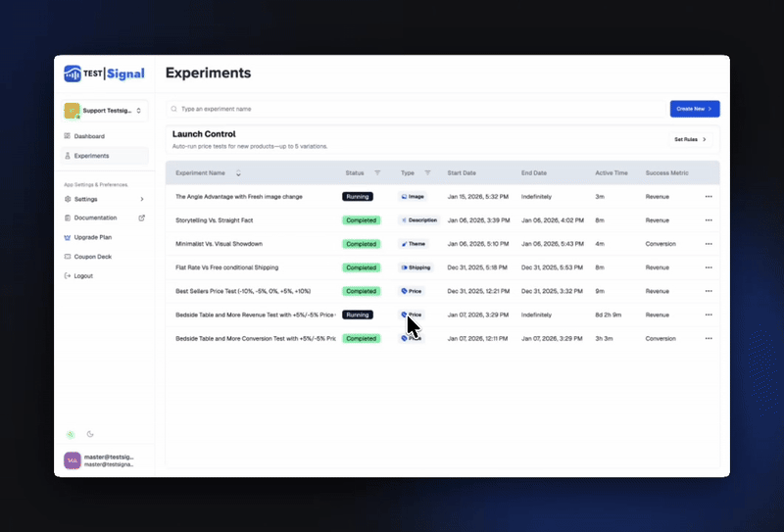Click the TestSignal logo
This screenshot has height=532, width=784.
[103, 73]
